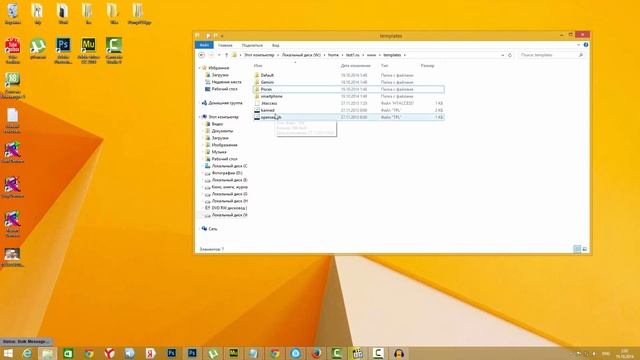
Task: Open Adobe Photoshop desktop shortcut
Action: [x=63, y=50]
